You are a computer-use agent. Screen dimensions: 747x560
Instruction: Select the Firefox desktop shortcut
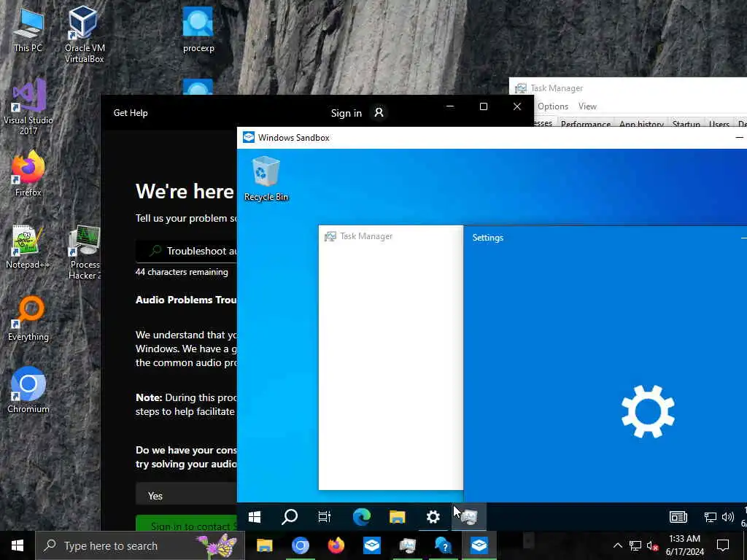coord(28,174)
